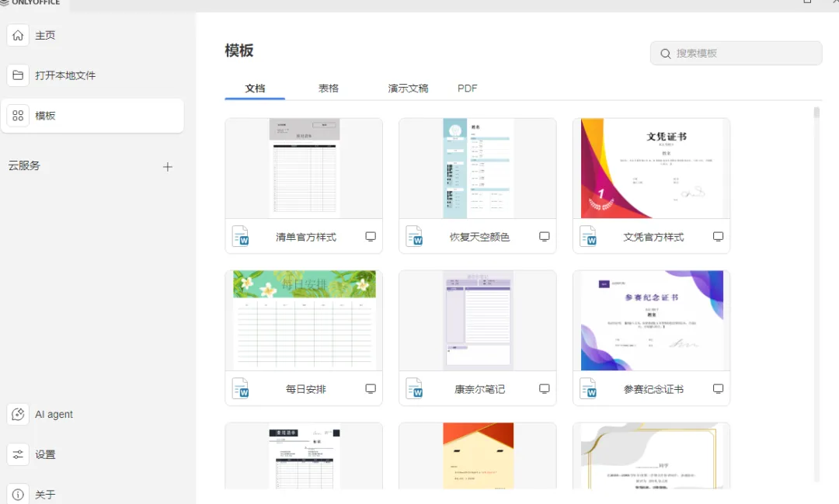This screenshot has height=504, width=839.
Task: Click the 清单官方样式 template name
Action: coord(306,237)
